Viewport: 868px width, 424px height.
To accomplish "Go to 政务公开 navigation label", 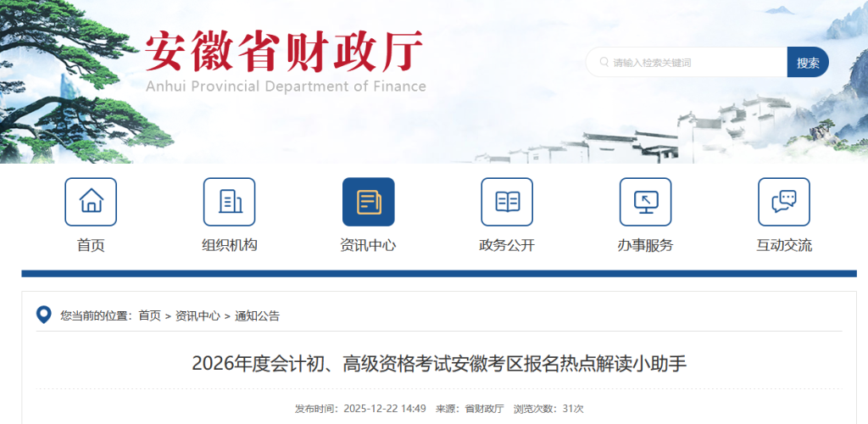I will (x=507, y=246).
